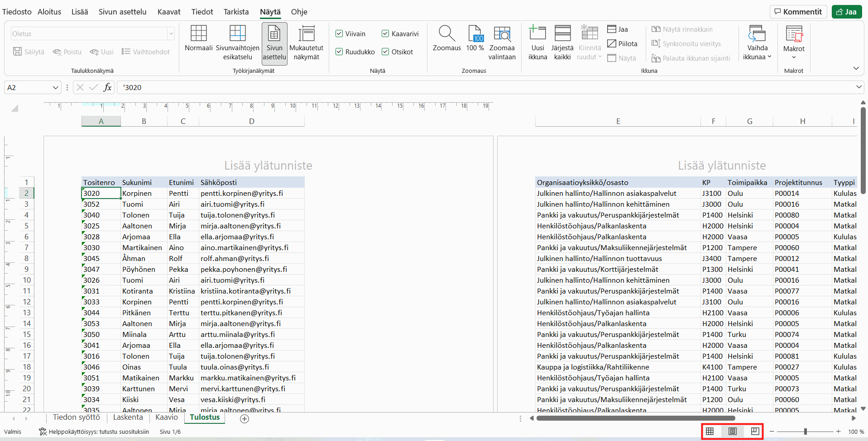Click the Säilytä sheet view button
The height and width of the screenshot is (441, 868).
[29, 52]
